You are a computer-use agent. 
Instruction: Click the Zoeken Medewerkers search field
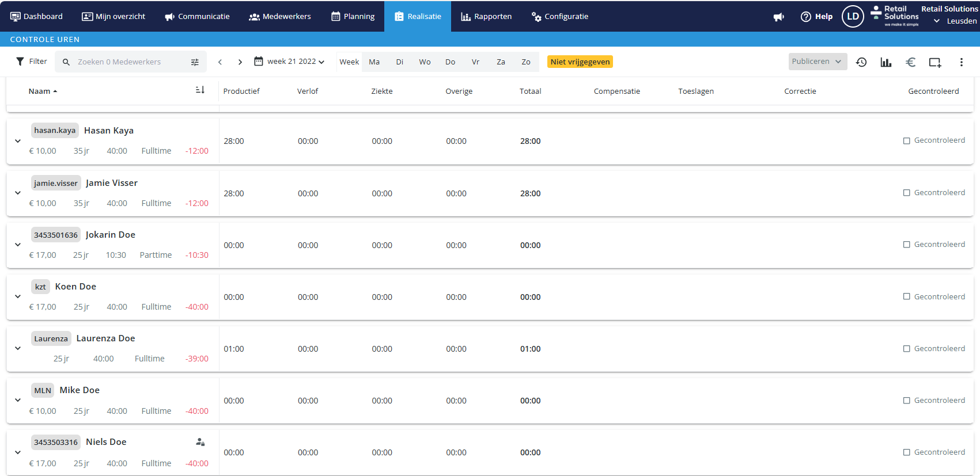point(130,62)
